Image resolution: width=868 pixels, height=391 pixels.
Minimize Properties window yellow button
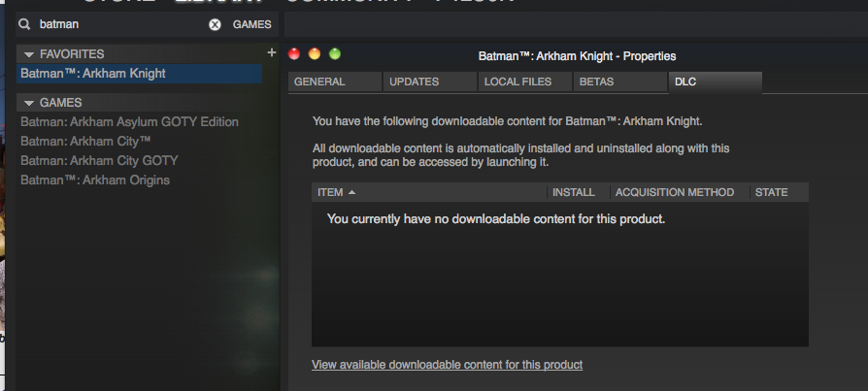click(315, 53)
